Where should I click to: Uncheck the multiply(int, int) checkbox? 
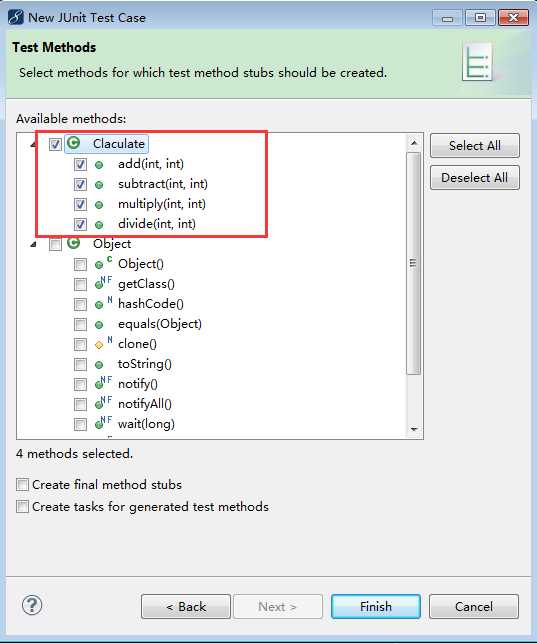pyautogui.click(x=80, y=204)
